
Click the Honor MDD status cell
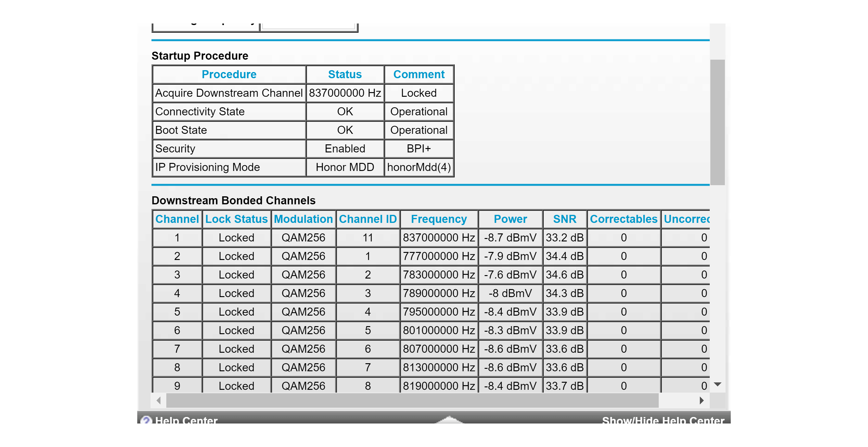pos(345,167)
